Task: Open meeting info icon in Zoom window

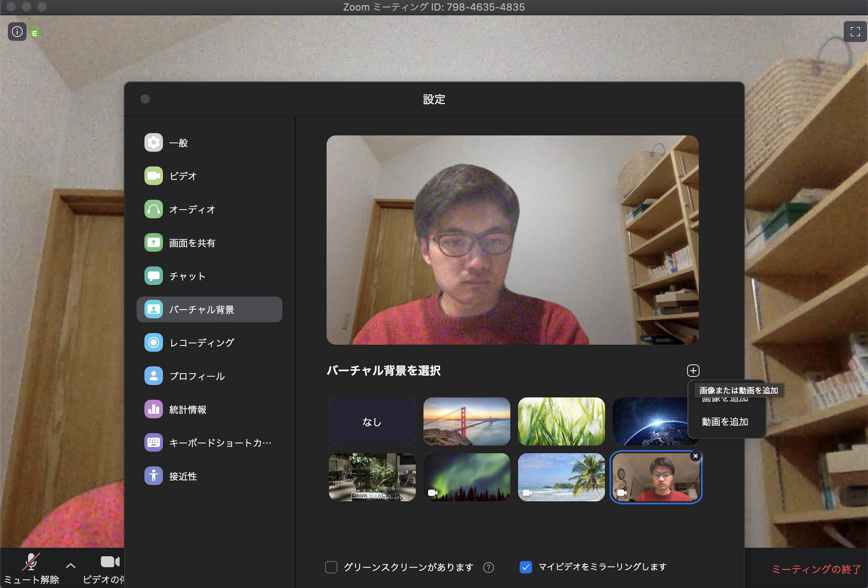Action: [x=17, y=32]
